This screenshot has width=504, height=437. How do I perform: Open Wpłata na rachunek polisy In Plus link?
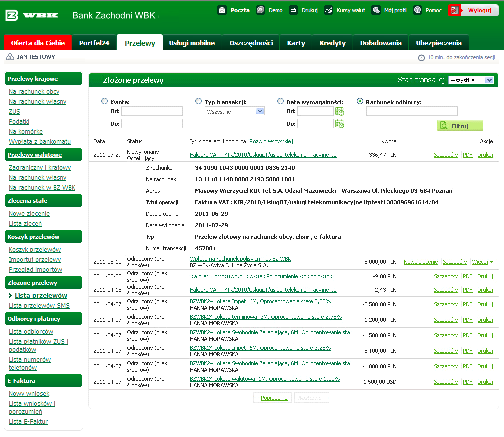pos(240,259)
